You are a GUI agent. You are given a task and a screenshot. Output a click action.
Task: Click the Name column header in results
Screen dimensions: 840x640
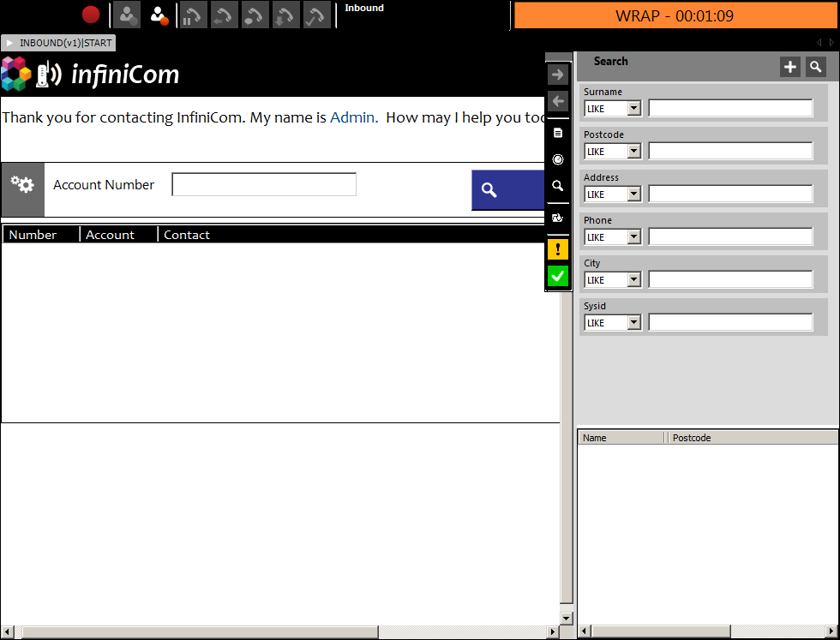coord(621,438)
